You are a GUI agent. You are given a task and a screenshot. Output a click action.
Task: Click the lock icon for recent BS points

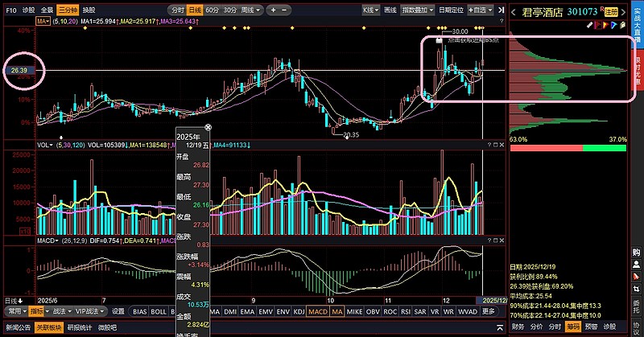point(439,39)
